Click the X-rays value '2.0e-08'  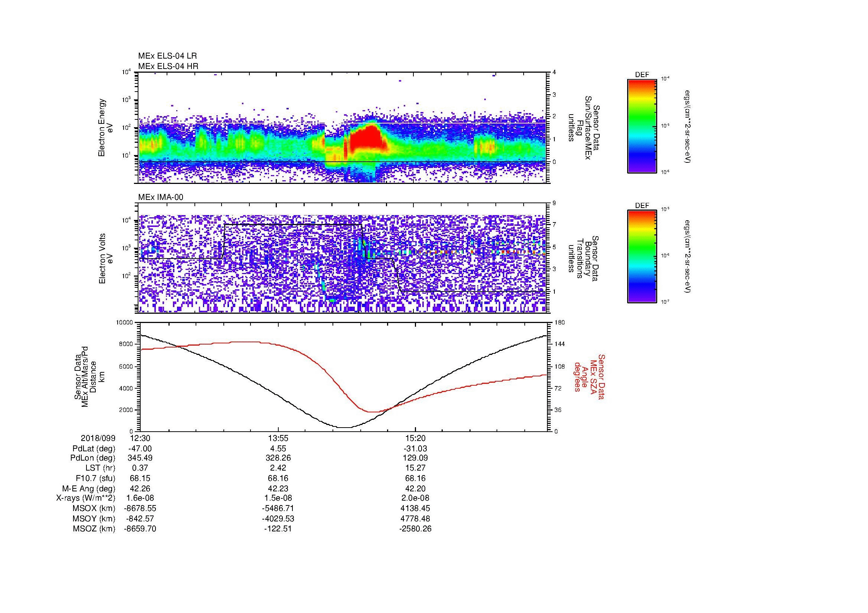[415, 498]
